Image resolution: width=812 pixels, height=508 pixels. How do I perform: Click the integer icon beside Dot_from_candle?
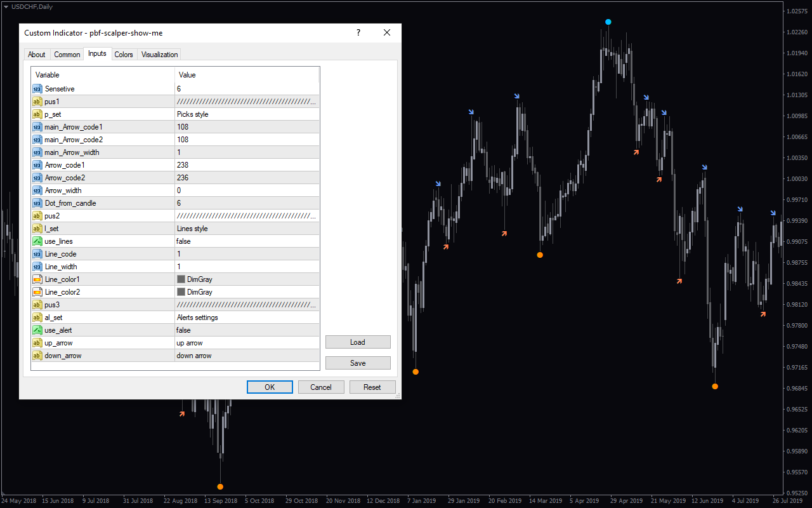tap(37, 203)
